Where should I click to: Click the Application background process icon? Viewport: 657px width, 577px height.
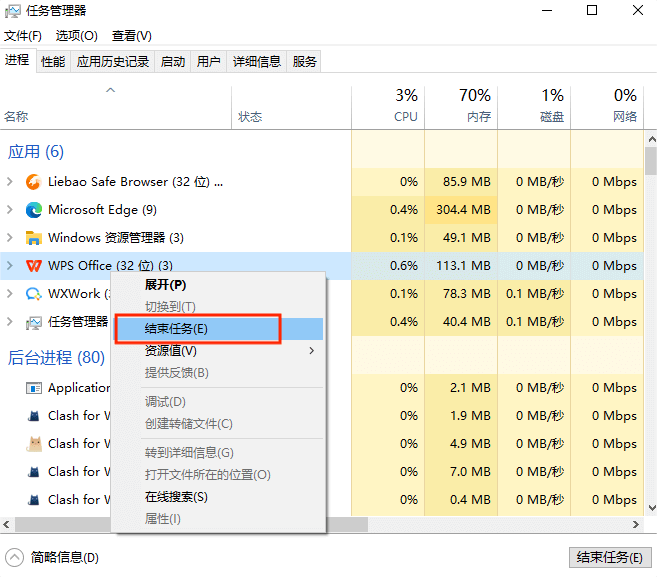[34, 388]
